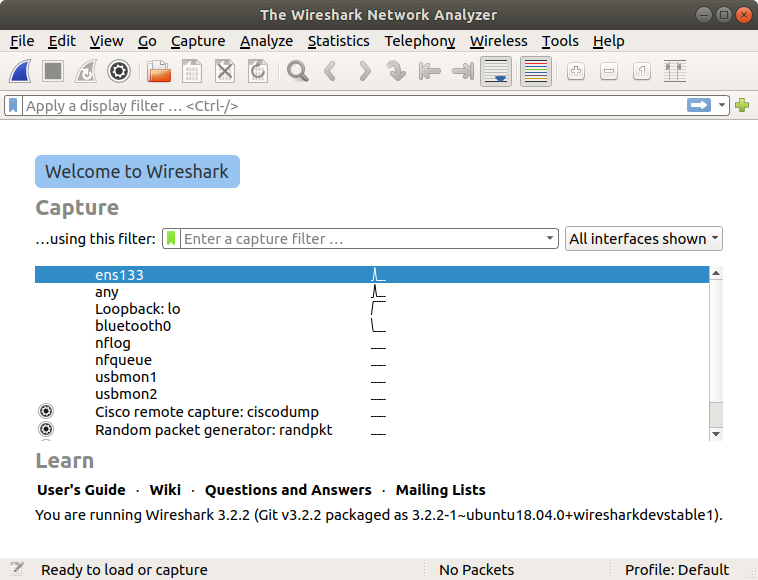
Task: Click Profile: Default in status bar
Action: [677, 569]
